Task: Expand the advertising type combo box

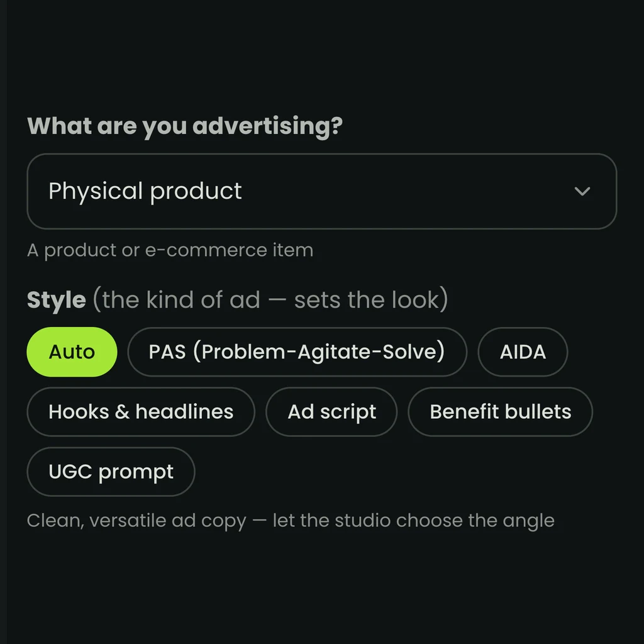Action: [x=321, y=191]
